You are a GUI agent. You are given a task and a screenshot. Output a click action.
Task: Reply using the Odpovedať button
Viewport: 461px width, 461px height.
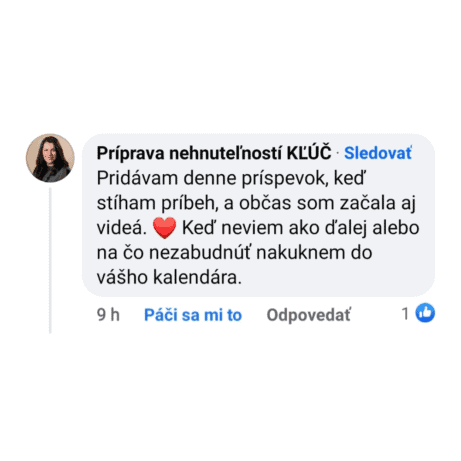[309, 315]
